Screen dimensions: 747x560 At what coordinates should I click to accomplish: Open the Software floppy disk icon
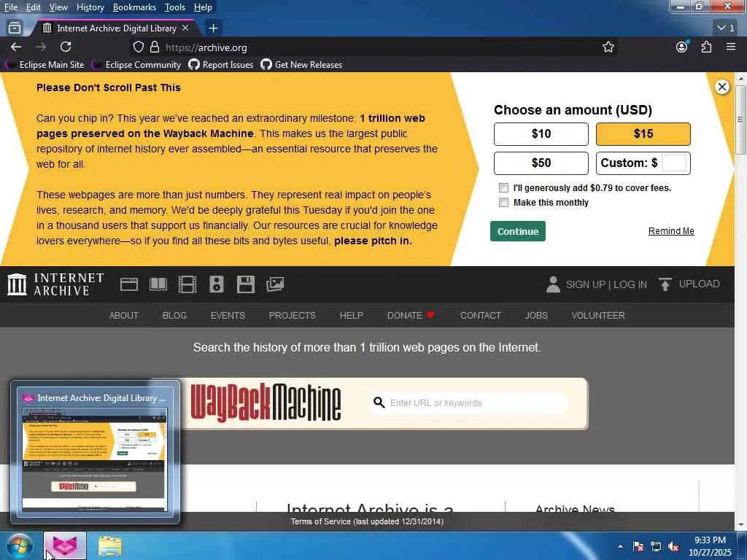click(x=246, y=284)
